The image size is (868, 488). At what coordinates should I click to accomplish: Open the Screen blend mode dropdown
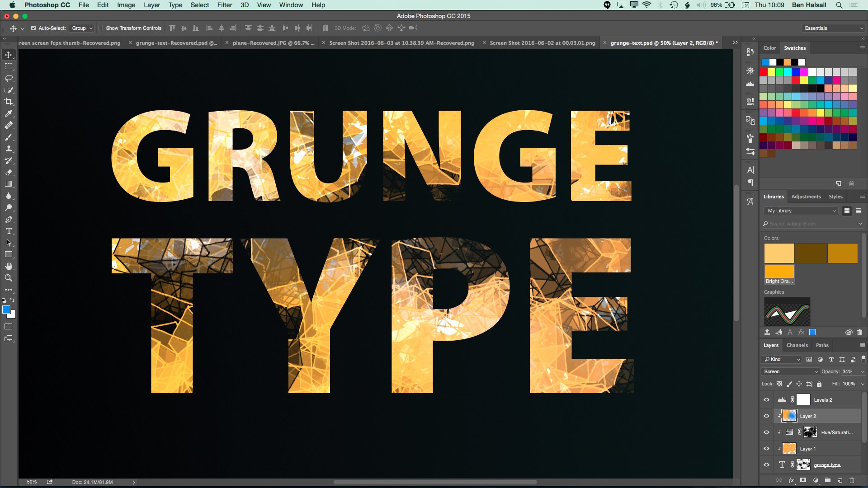(x=789, y=371)
